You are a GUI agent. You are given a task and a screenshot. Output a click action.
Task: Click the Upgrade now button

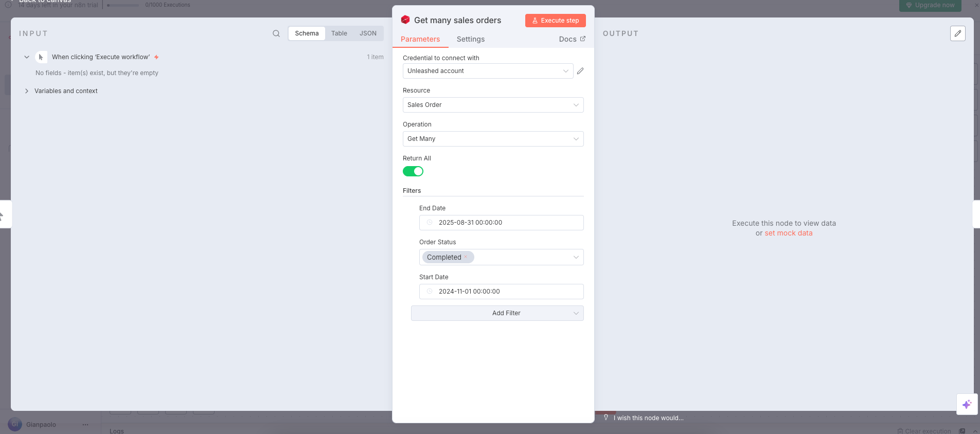930,5
